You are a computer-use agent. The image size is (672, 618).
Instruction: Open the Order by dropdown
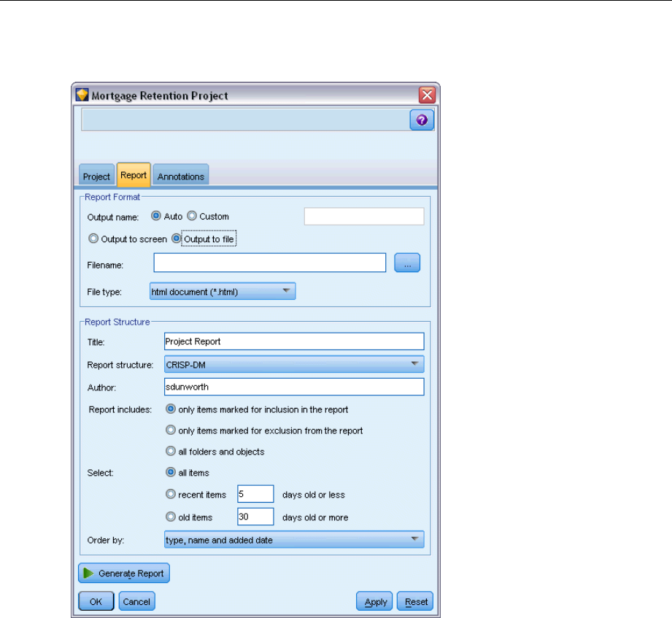pyautogui.click(x=294, y=540)
